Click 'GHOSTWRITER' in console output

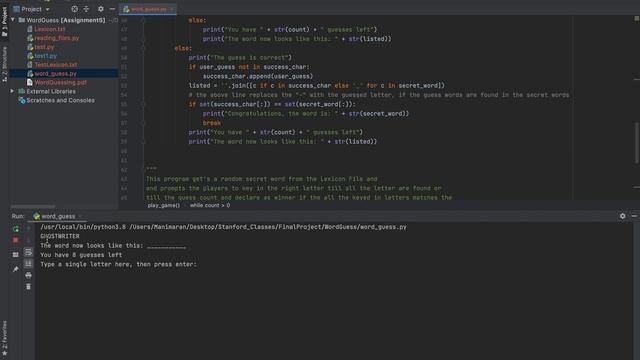click(x=60, y=236)
